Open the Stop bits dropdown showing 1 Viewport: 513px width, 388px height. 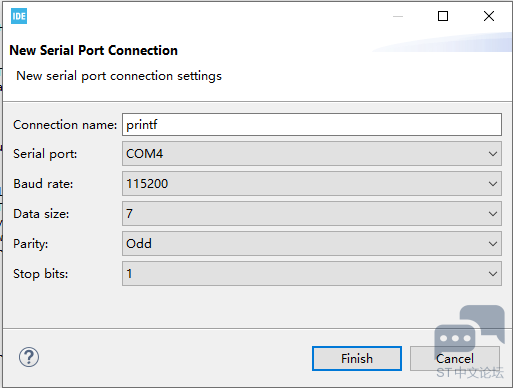[x=312, y=274]
